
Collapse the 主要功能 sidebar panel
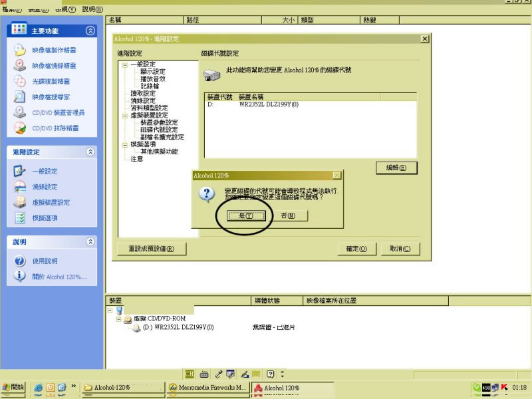click(90, 31)
